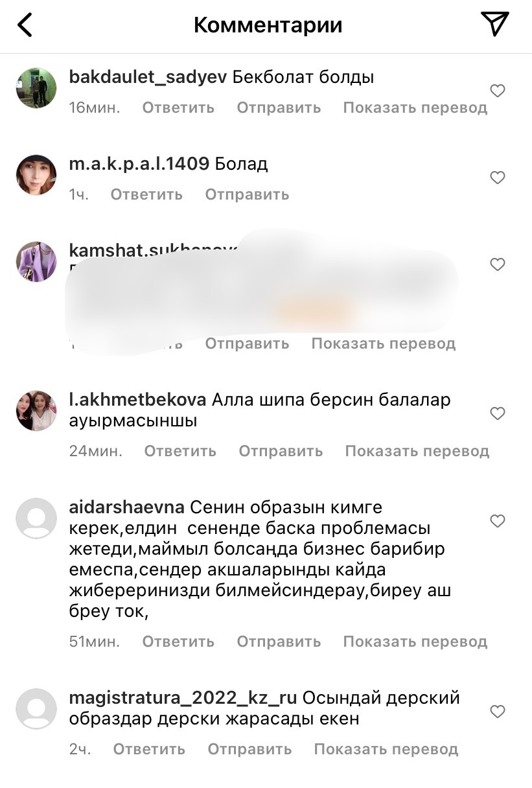The height and width of the screenshot is (788, 532).
Task: Show translation for l.akhmetbekova's comment
Action: click(417, 451)
